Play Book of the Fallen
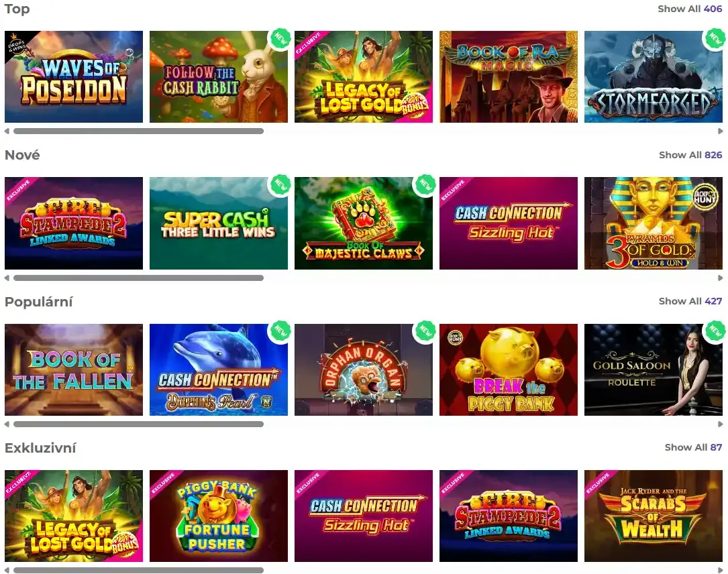Screen dimensions: 728x574 pos(74,369)
